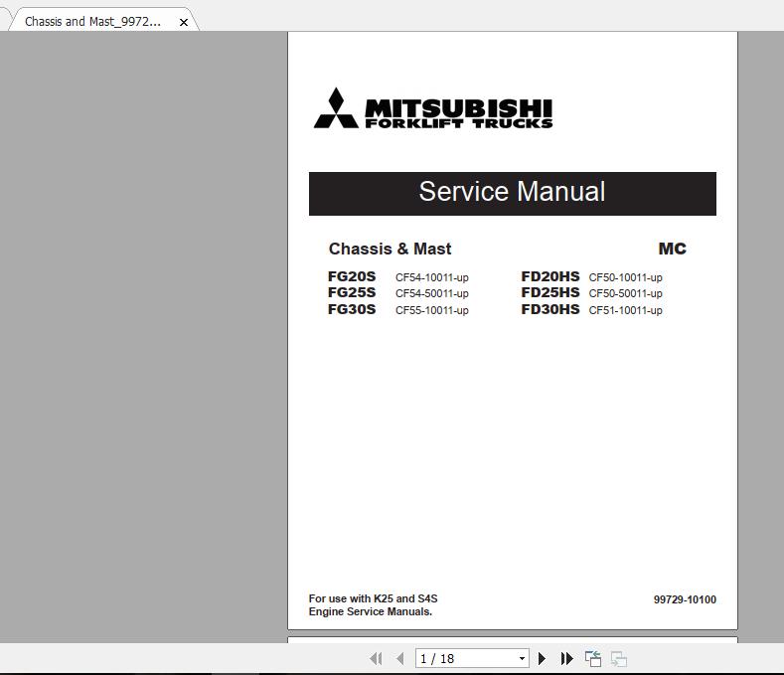Click the FD25HS model name
Image resolution: width=784 pixels, height=675 pixels.
550,292
